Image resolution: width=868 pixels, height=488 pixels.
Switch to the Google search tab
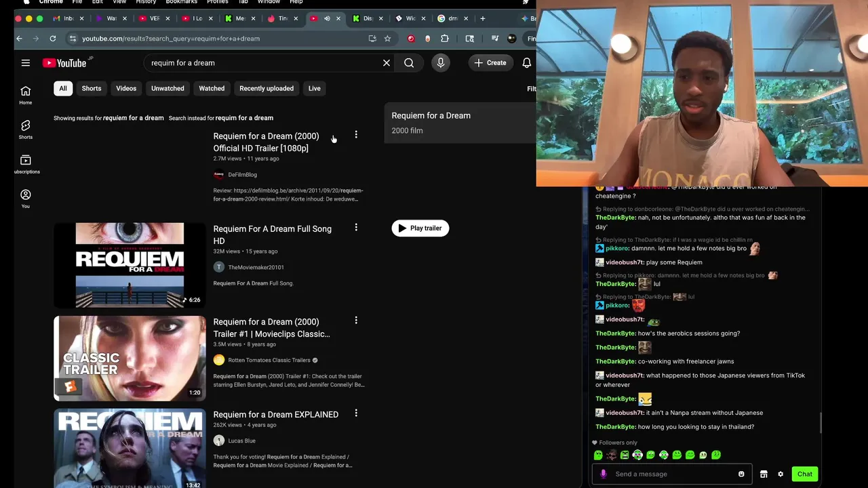click(451, 19)
